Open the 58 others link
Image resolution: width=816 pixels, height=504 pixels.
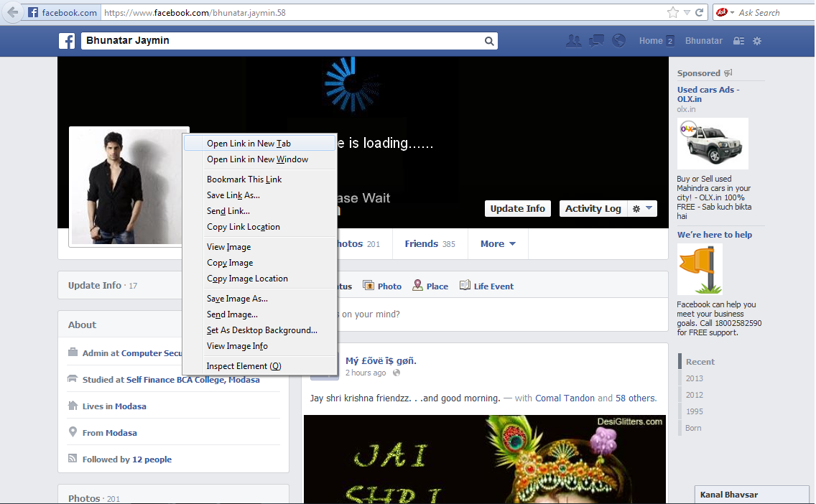tap(635, 398)
